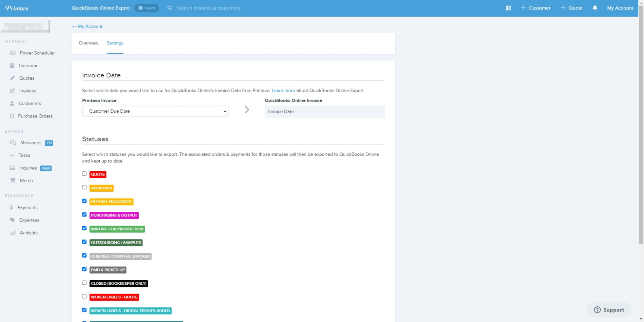This screenshot has height=322, width=644.
Task: Click the Analytics bar chart icon
Action: [13, 233]
